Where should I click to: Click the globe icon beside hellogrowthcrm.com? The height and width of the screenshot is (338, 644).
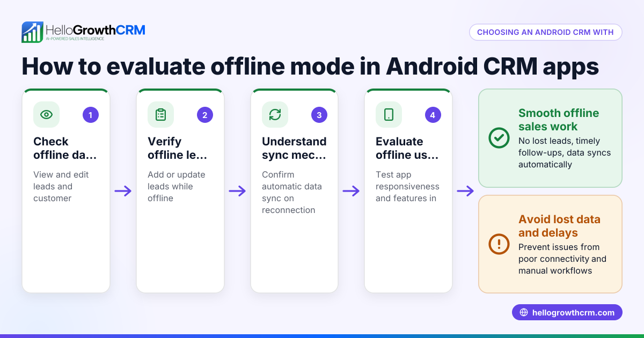pyautogui.click(x=524, y=313)
